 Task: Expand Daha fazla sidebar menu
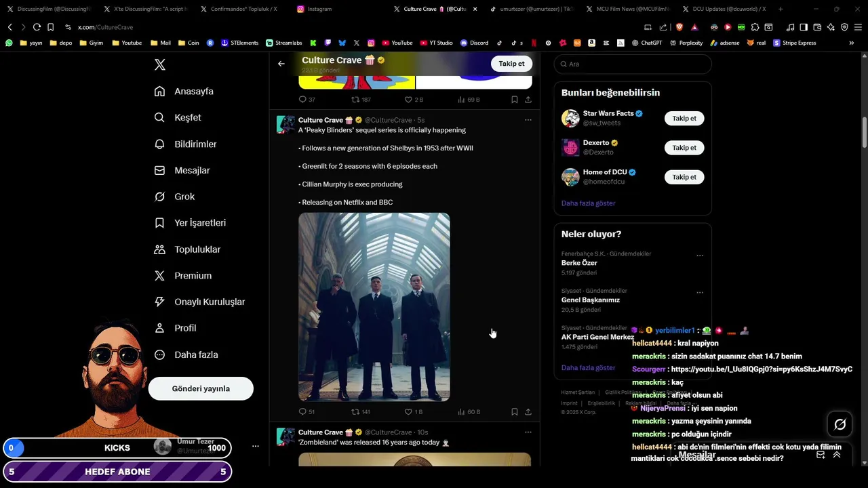(186, 354)
